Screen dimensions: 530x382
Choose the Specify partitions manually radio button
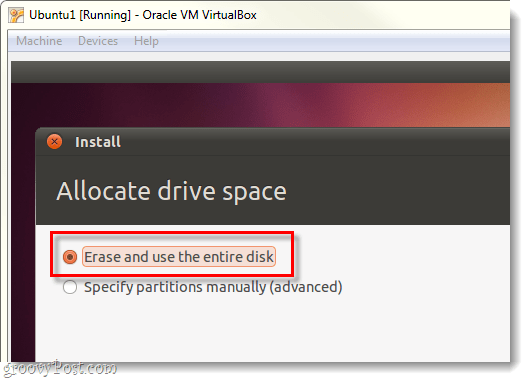(70, 287)
